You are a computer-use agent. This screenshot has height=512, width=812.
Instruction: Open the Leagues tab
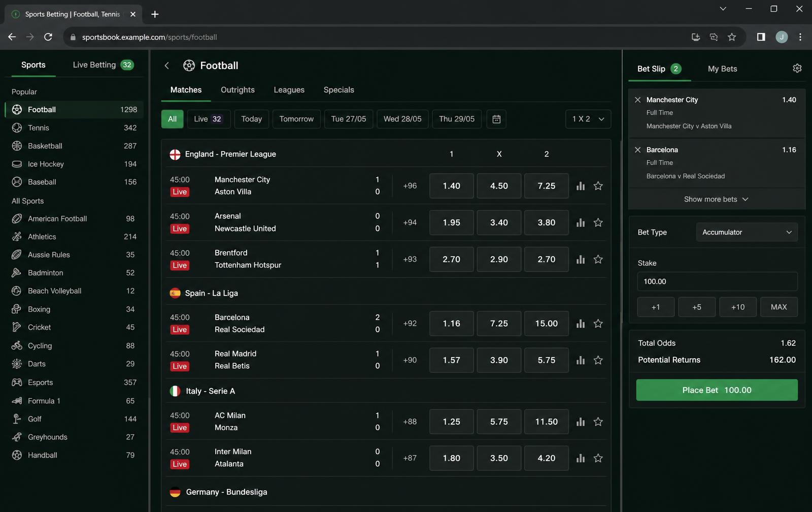[x=289, y=90]
